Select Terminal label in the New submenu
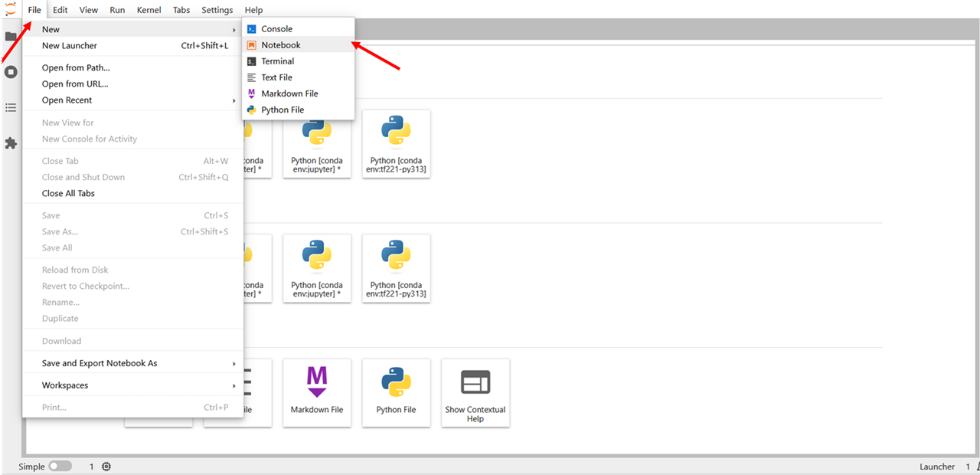The image size is (980, 475). click(278, 61)
